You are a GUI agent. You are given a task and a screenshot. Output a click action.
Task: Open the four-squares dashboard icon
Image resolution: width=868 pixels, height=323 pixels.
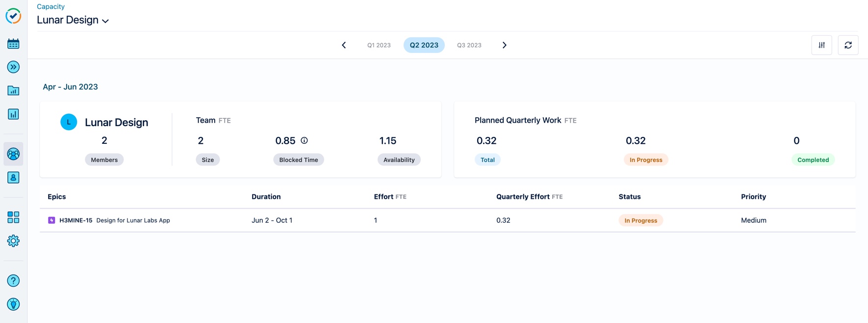tap(13, 217)
